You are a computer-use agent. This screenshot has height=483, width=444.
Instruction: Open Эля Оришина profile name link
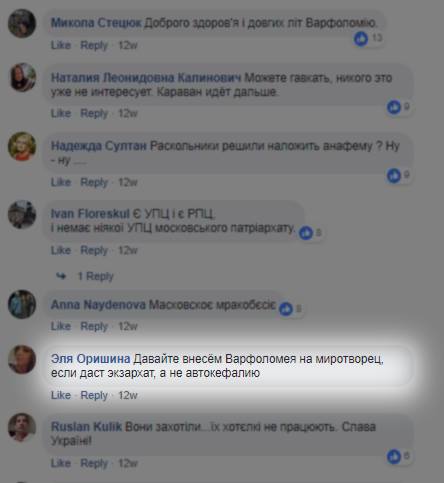point(90,359)
